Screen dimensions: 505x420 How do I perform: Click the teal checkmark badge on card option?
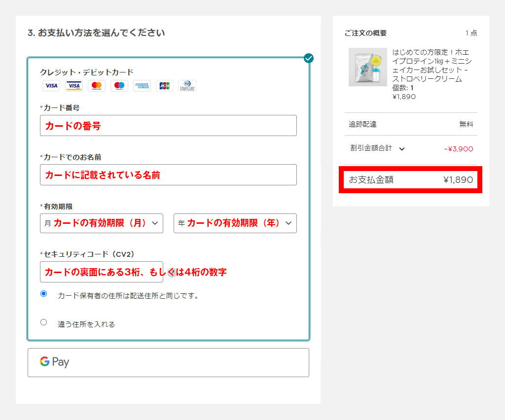[x=309, y=58]
